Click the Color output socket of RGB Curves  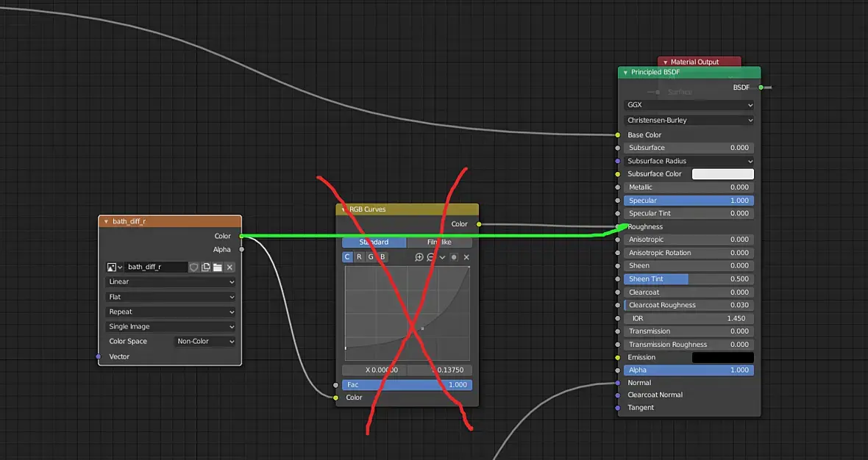point(479,224)
